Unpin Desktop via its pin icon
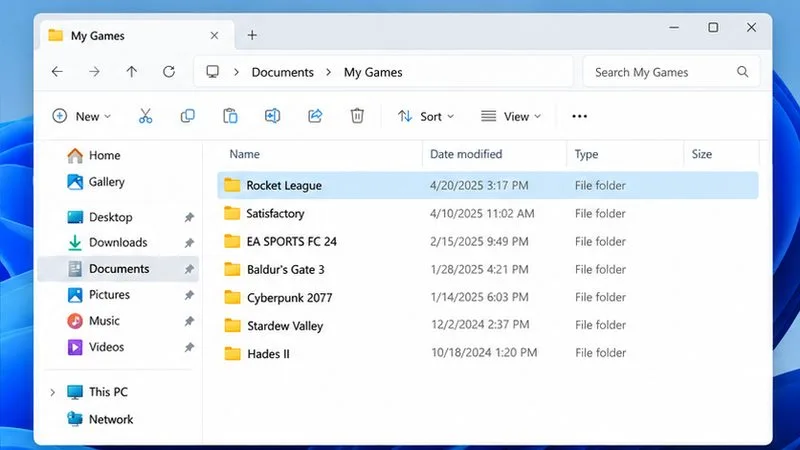The width and height of the screenshot is (800, 450). pos(189,217)
